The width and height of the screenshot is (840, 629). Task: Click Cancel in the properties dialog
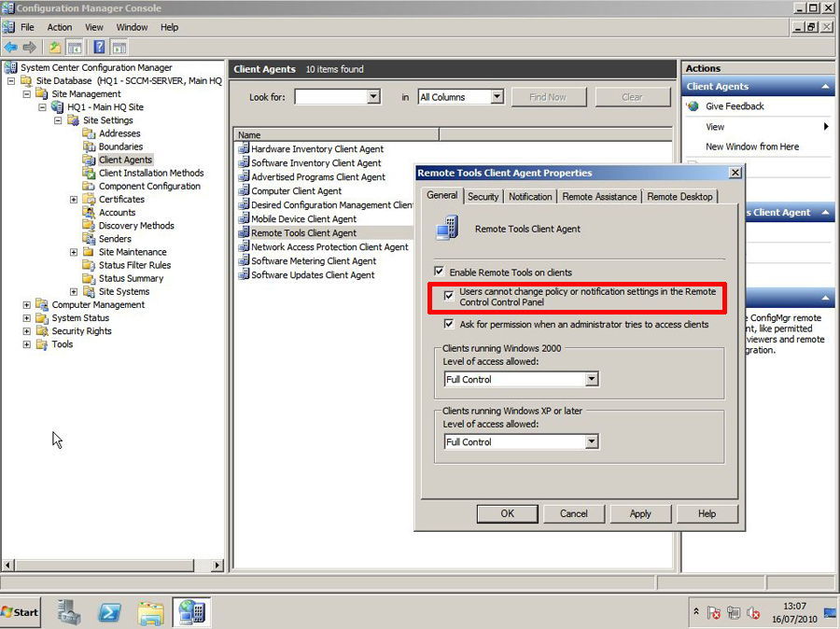tap(574, 513)
